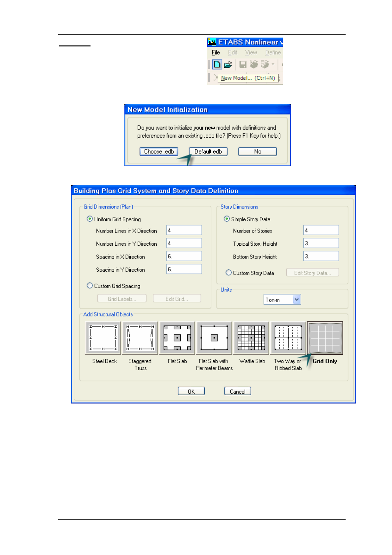Pick Flat Slab with Perimeter Beams icon
Viewport: 392px width, 555px height.
click(x=214, y=338)
